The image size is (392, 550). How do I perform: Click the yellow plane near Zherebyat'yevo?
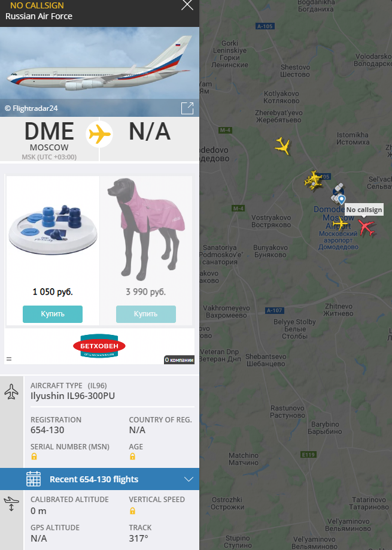(x=282, y=146)
